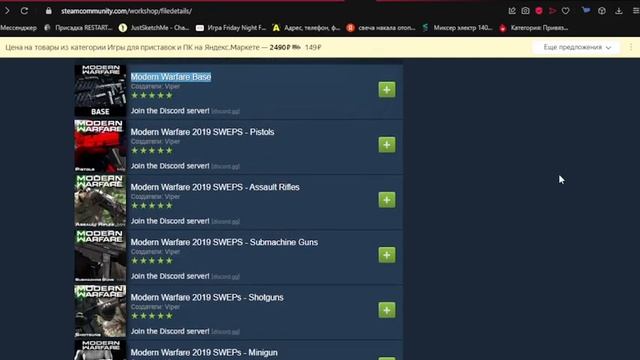640x360 pixels.
Task: Take a snapshot with the camera icon
Action: click(x=525, y=11)
